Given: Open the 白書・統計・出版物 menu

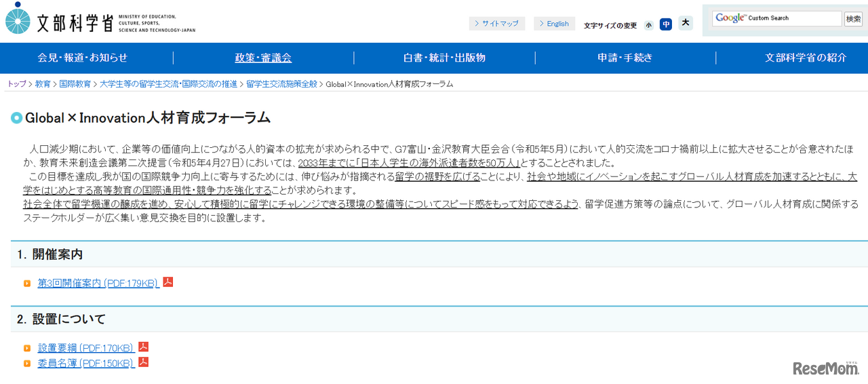Looking at the screenshot, I should click(444, 58).
